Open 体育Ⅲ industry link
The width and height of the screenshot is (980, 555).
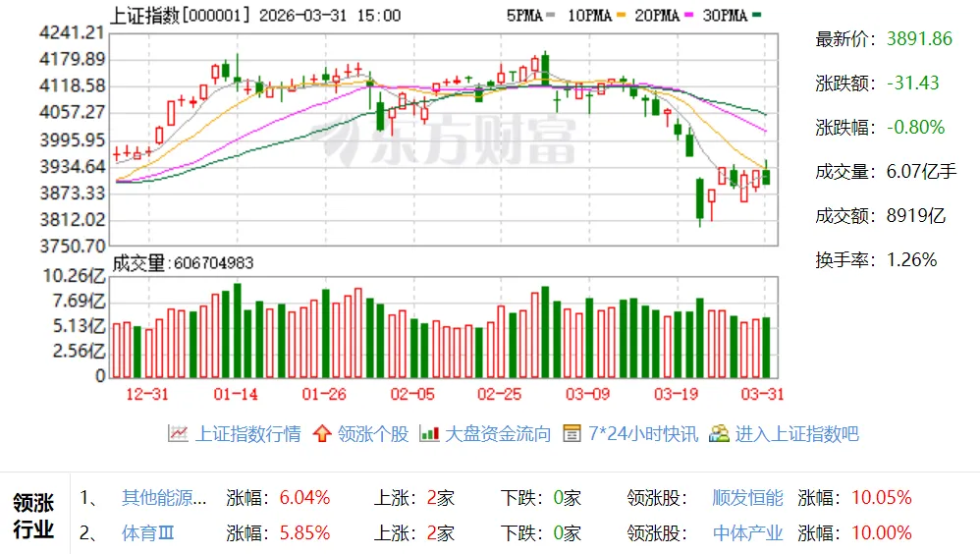click(x=147, y=533)
